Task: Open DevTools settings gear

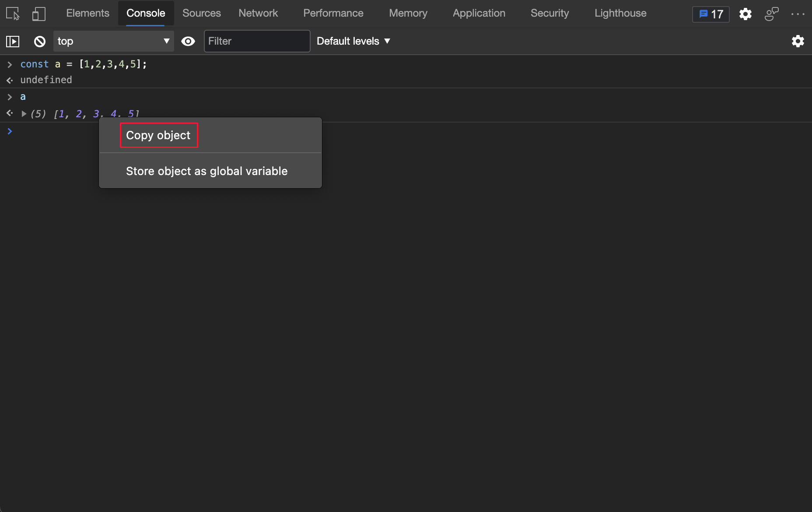Action: pyautogui.click(x=745, y=14)
